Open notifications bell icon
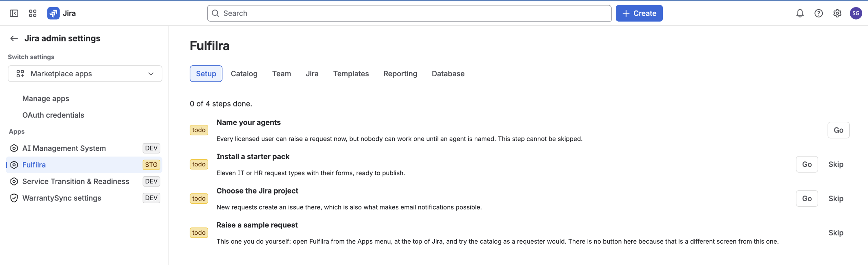The height and width of the screenshot is (265, 868). pyautogui.click(x=800, y=13)
